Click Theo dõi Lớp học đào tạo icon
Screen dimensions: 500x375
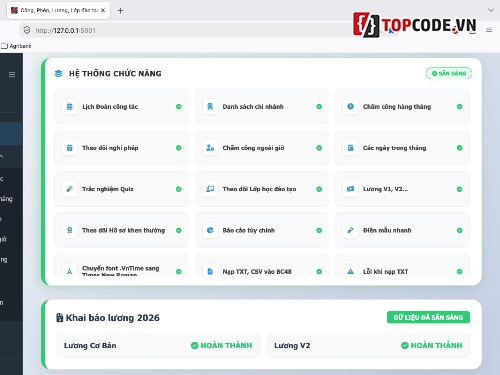(210, 189)
